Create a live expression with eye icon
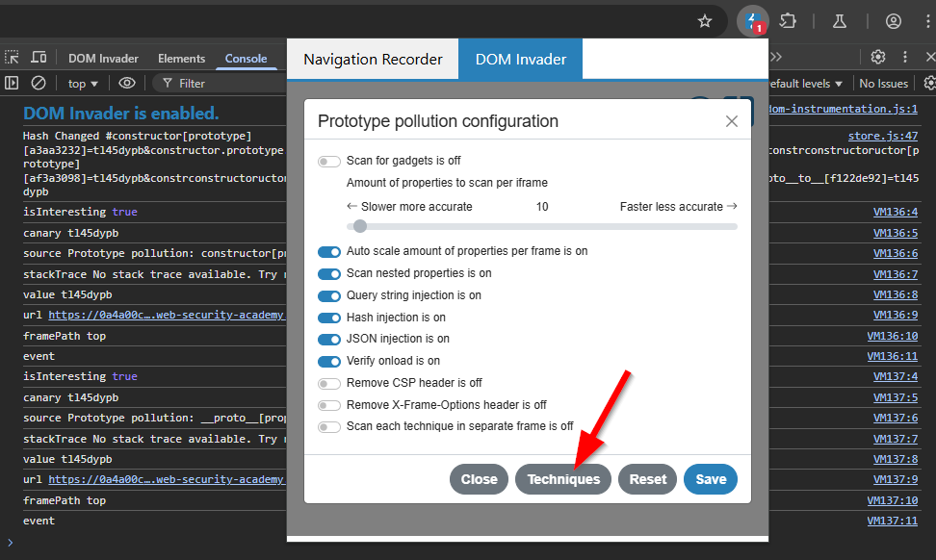Viewport: 936px width, 560px height. tap(126, 83)
